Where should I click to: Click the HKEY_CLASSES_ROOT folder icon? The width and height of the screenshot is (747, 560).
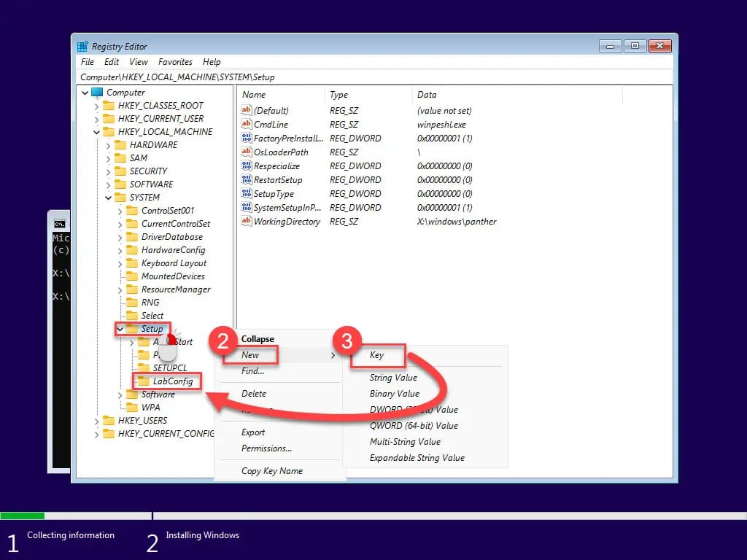click(109, 106)
